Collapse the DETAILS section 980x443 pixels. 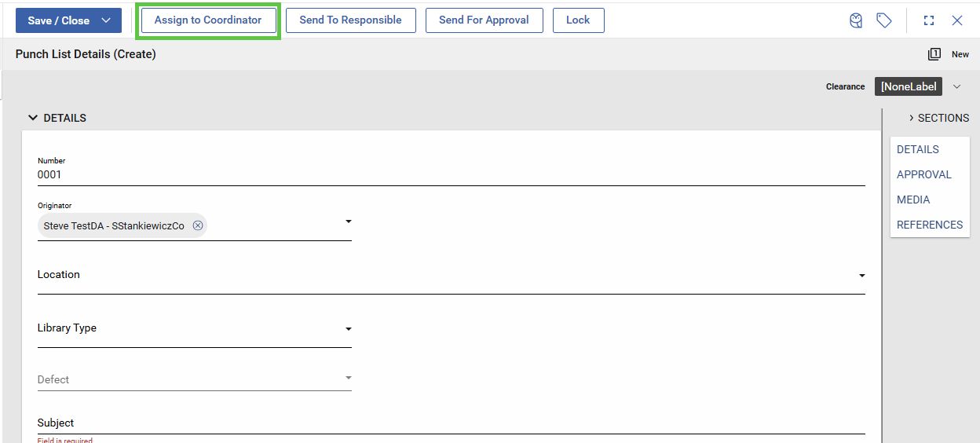33,118
